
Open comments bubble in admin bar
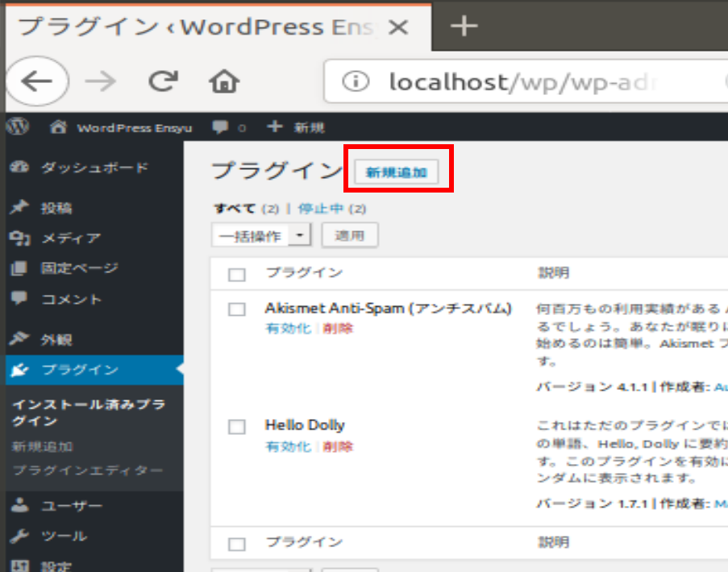click(228, 127)
